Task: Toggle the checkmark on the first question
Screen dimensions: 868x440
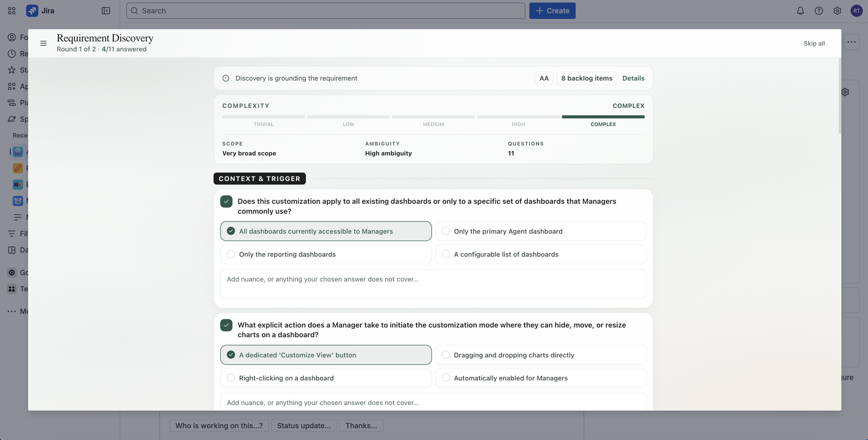Action: point(226,201)
